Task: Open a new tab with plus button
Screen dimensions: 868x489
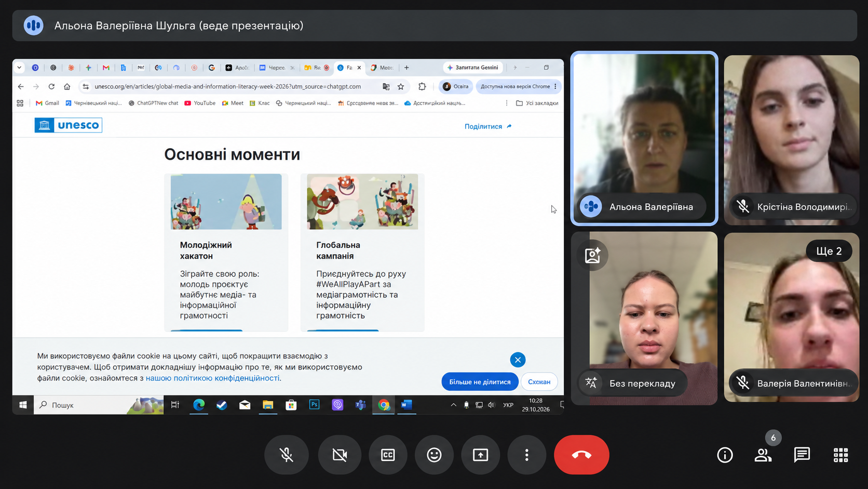Action: (x=406, y=68)
